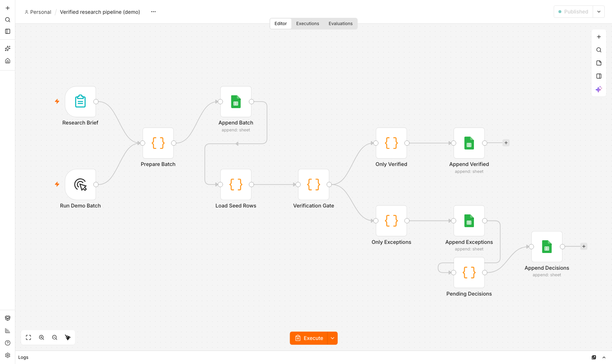
Task: Open the home icon in the sidebar
Action: [8, 61]
